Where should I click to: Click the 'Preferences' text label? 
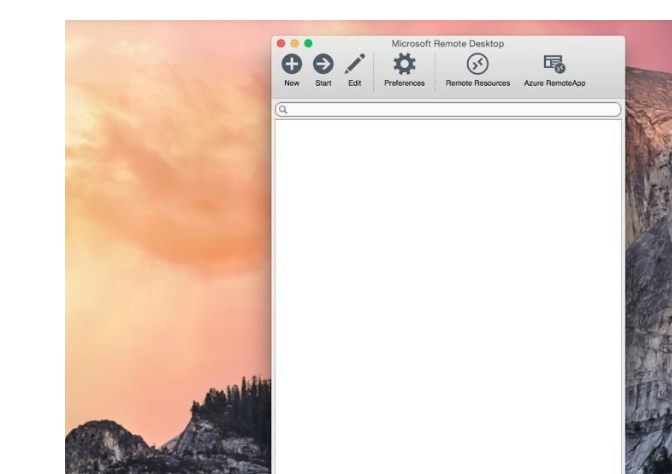[x=404, y=84]
